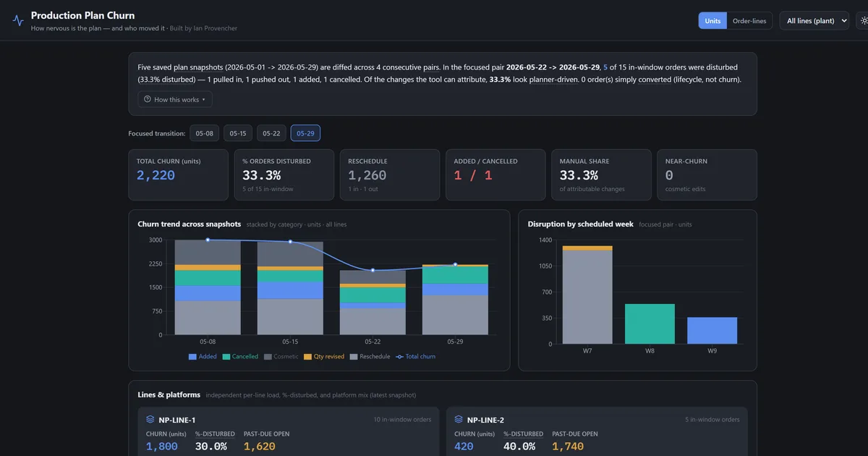Click the 05-15 stacked bar in churn trend

(290, 288)
